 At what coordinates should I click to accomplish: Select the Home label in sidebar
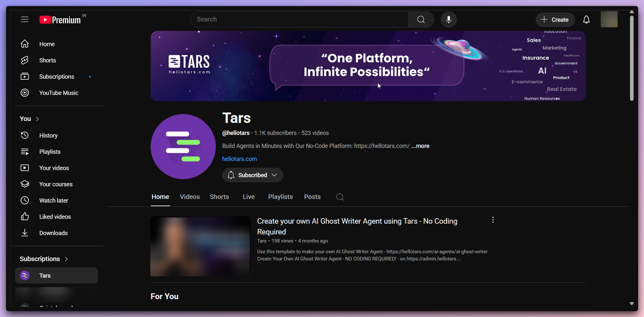click(47, 44)
